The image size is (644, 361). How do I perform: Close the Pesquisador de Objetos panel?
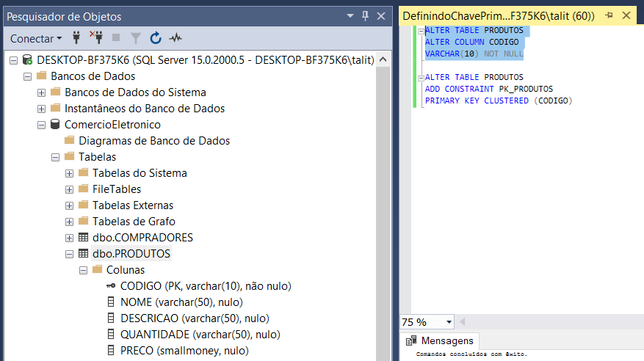pyautogui.click(x=381, y=16)
